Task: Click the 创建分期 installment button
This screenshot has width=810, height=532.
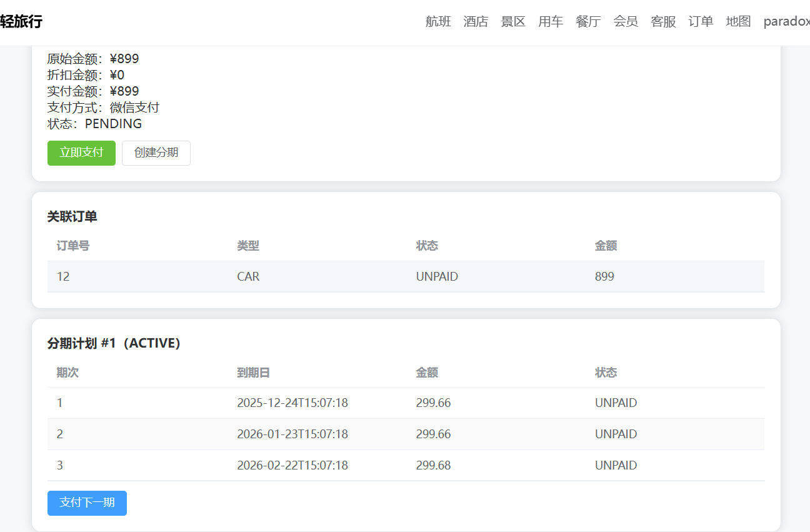Action: pyautogui.click(x=156, y=153)
